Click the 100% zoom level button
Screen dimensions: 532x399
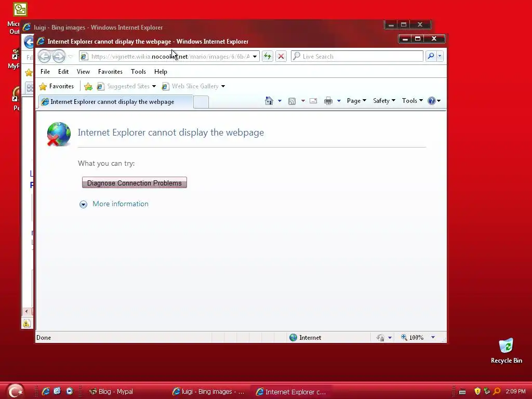[x=413, y=338]
